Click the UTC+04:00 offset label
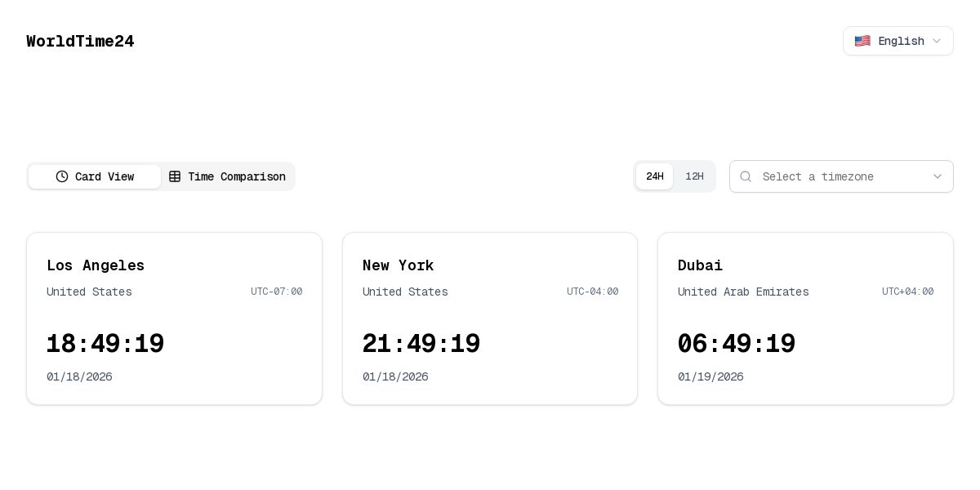 tap(907, 292)
